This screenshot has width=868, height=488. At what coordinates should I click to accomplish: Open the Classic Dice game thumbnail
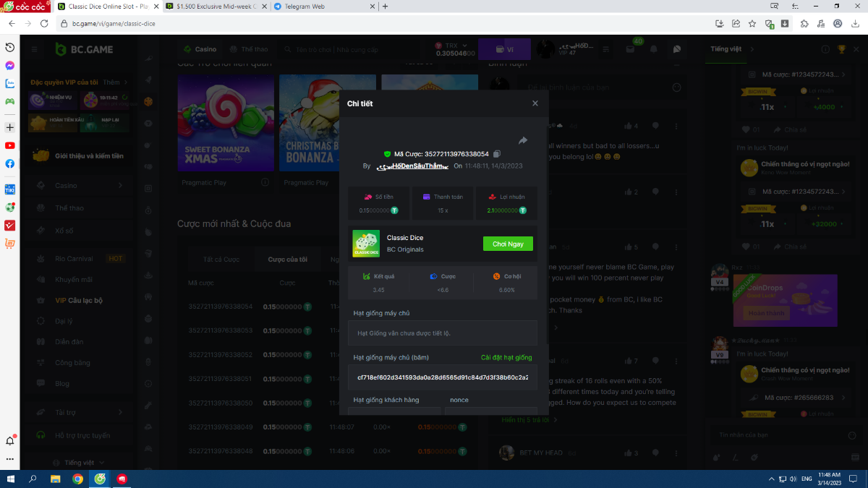click(365, 244)
